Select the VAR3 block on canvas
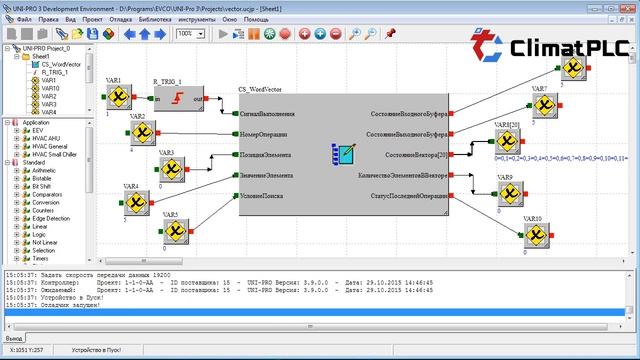 pos(171,169)
